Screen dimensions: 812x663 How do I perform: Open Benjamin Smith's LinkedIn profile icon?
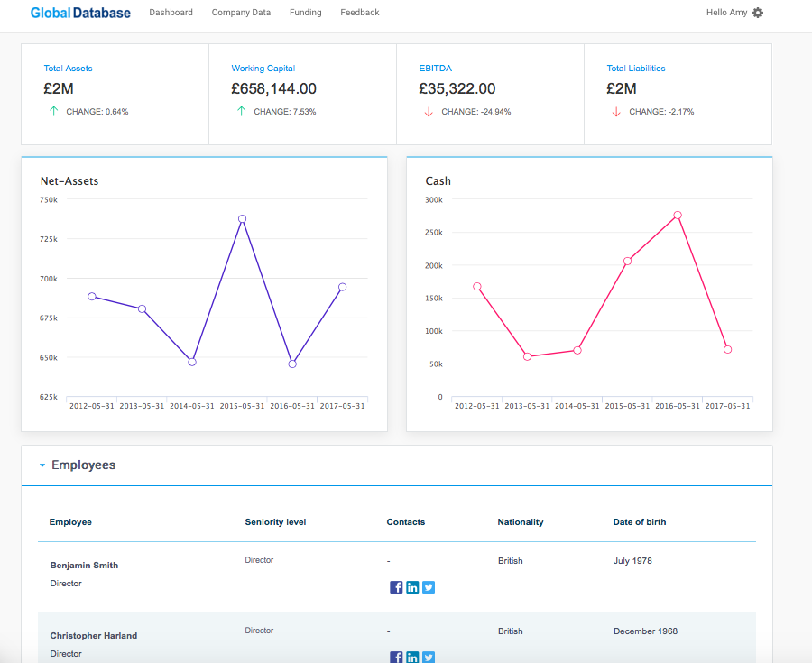[412, 587]
